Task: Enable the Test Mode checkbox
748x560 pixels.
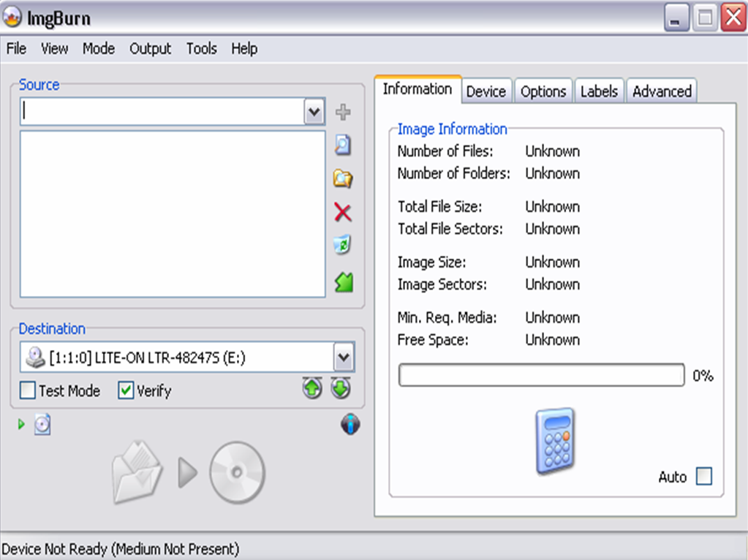Action: (x=28, y=390)
